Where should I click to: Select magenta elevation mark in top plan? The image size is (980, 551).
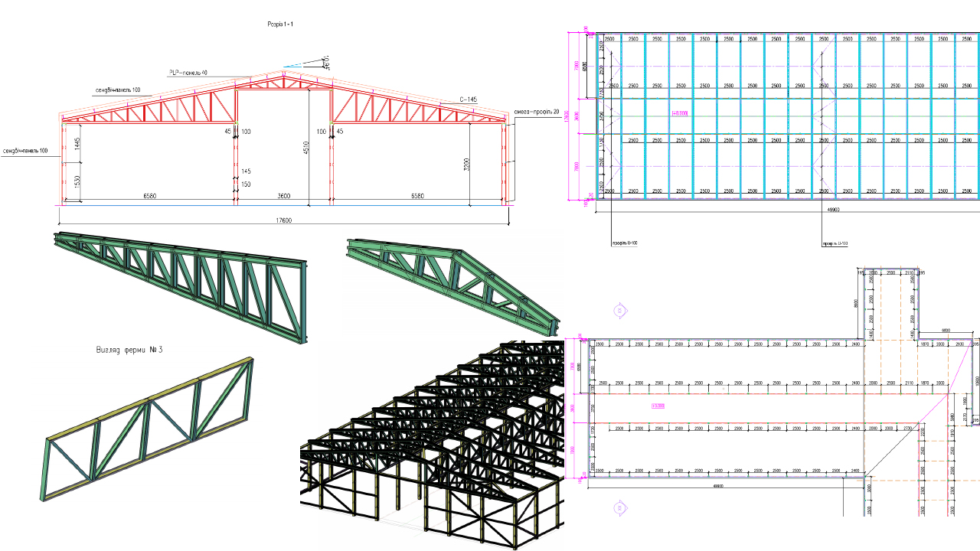tap(680, 113)
